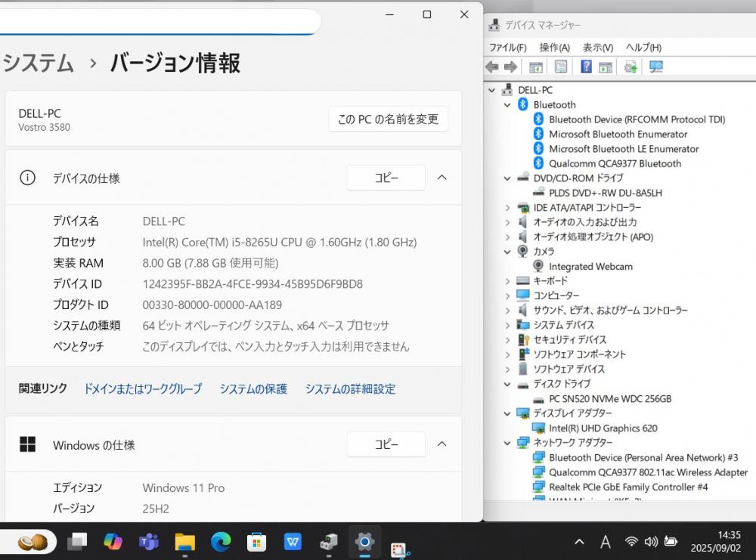The width and height of the screenshot is (756, 560).
Task: Toggle the action pane toolbar icon
Action: tap(605, 67)
